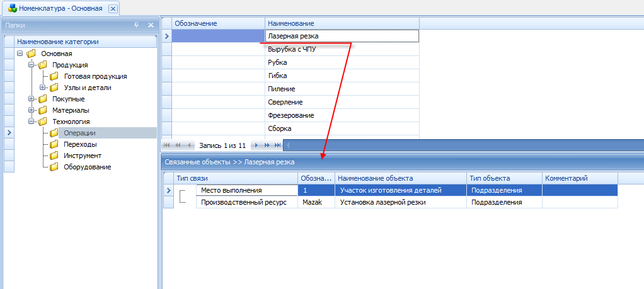Click Установка лазерной резки cell

401,202
